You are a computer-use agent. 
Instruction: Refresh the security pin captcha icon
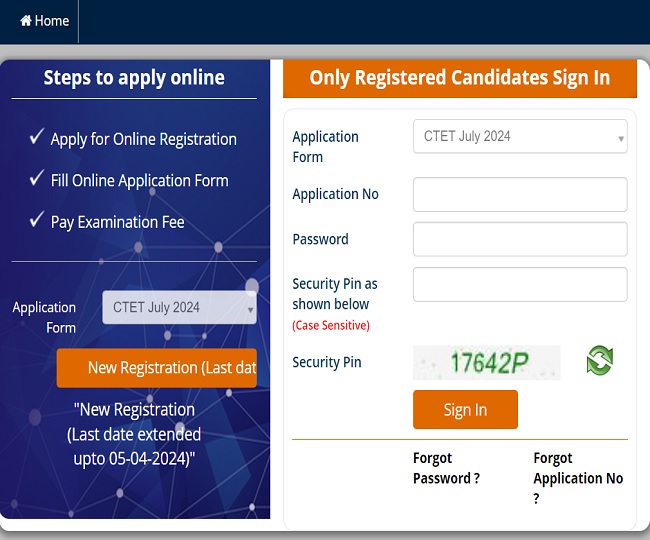599,361
